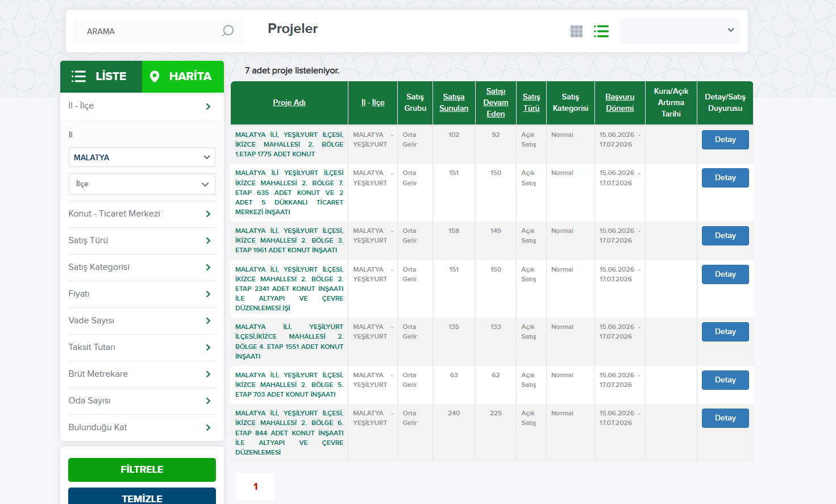
Task: Open project 7. ETAP 635 ADET KONUT name
Action: click(x=289, y=193)
